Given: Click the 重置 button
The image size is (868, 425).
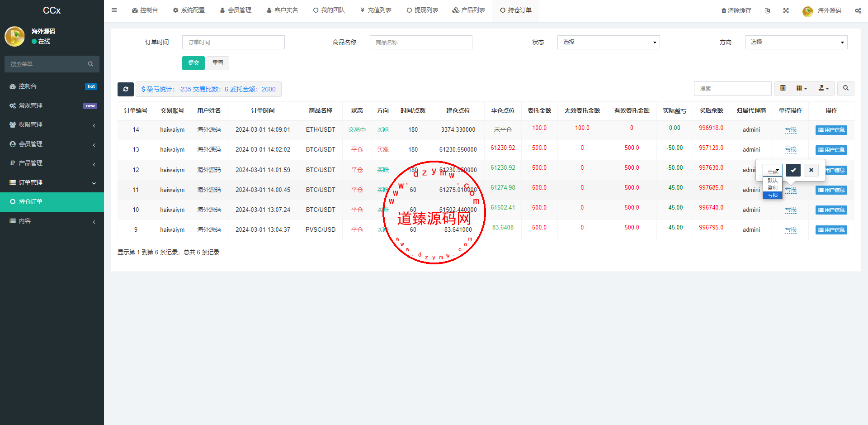Looking at the screenshot, I should (x=218, y=63).
